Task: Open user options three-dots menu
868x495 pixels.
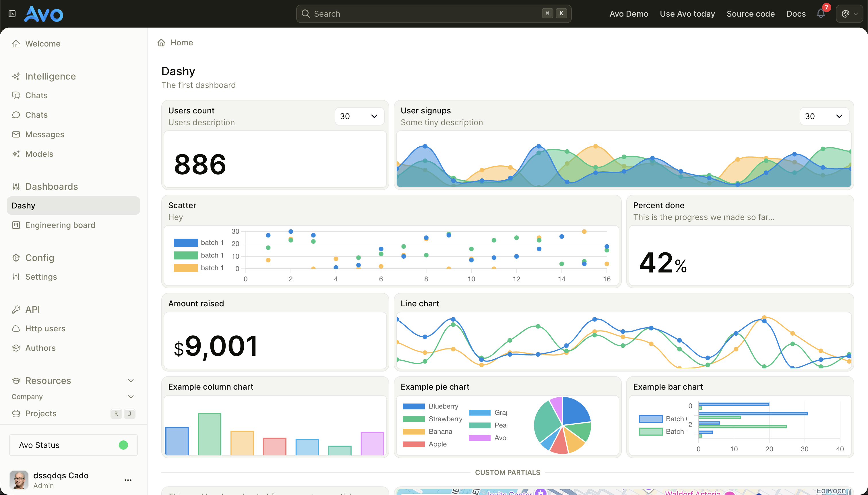Action: (x=128, y=480)
